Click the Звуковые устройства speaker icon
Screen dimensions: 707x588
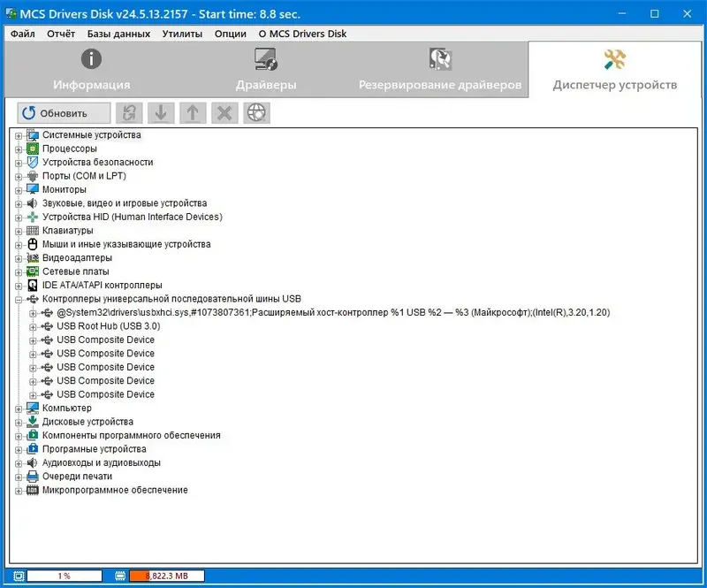pyautogui.click(x=33, y=203)
